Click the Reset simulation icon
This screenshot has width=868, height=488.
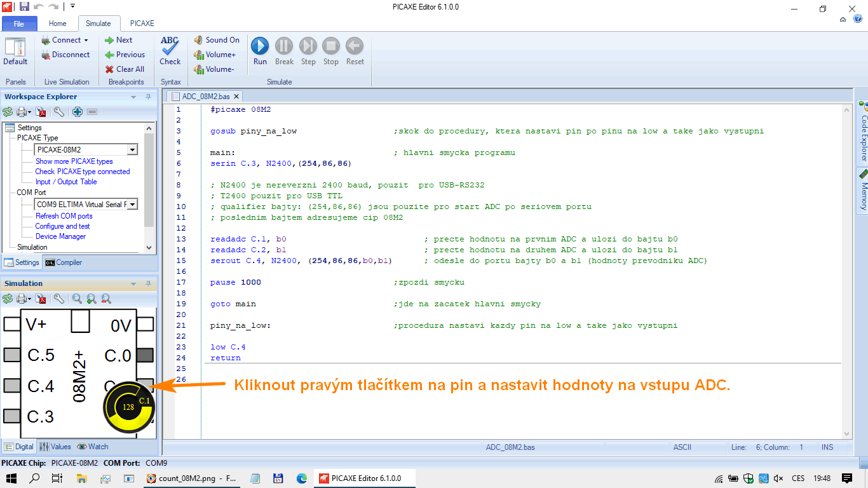tap(355, 46)
